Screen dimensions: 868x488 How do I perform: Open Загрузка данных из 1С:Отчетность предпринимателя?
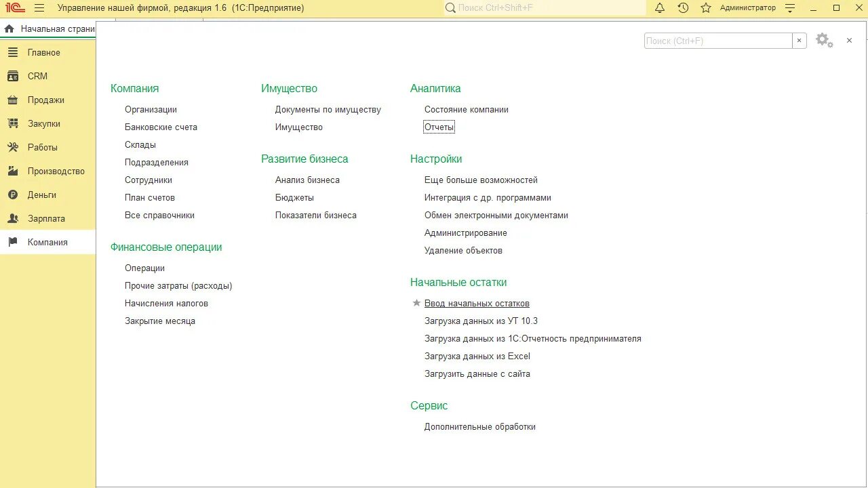point(533,338)
